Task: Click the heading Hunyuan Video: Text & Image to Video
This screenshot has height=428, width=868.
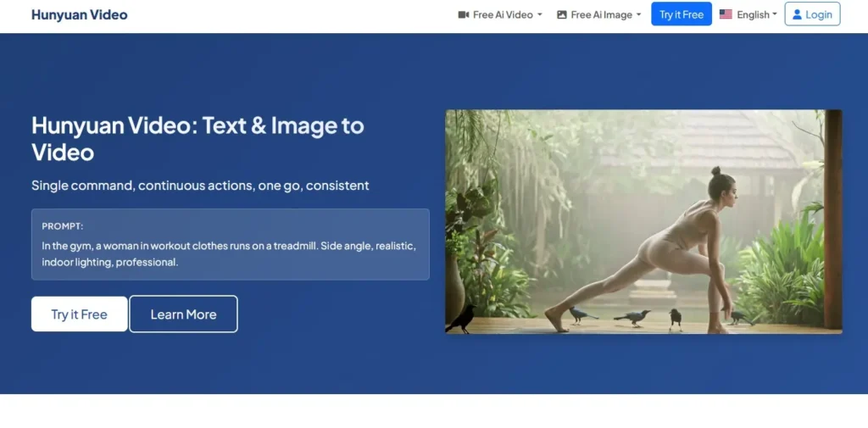Action: click(198, 139)
